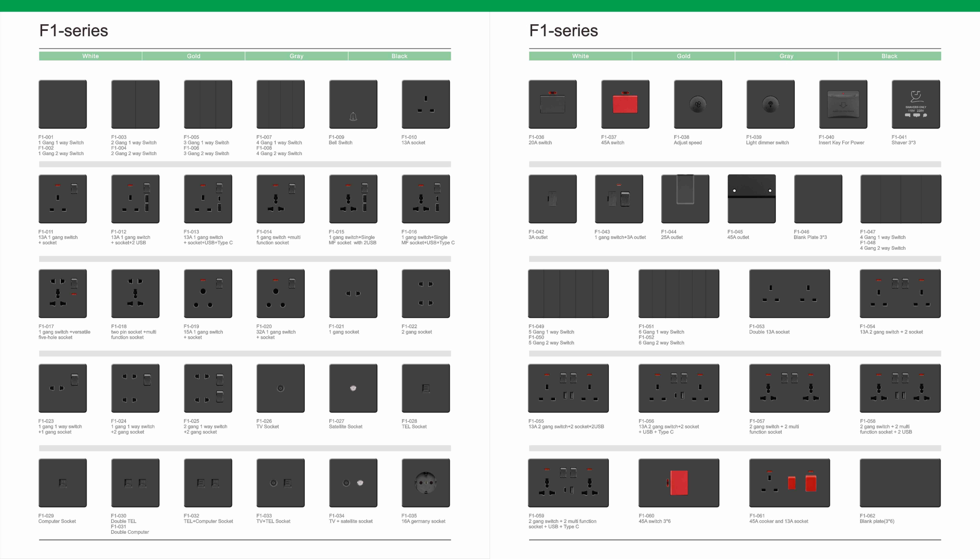Click the F1-035 16A germany socket image
This screenshot has height=559, width=980.
(426, 483)
